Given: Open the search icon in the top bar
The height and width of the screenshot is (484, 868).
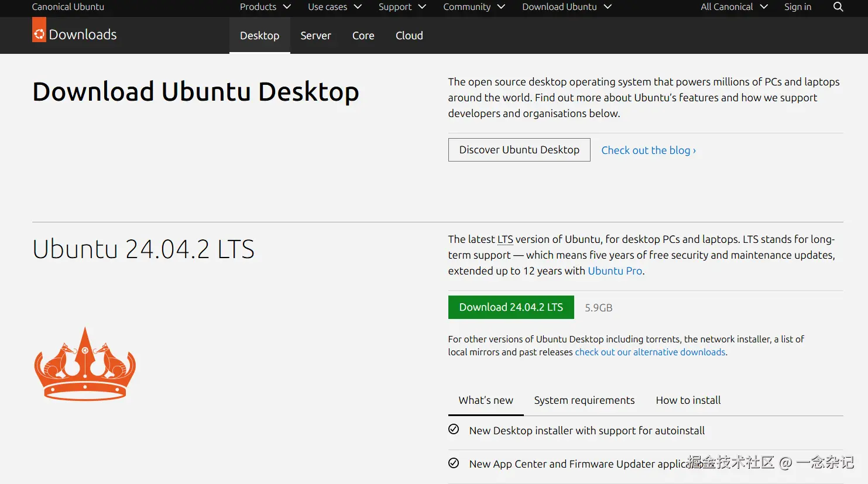Looking at the screenshot, I should tap(838, 7).
